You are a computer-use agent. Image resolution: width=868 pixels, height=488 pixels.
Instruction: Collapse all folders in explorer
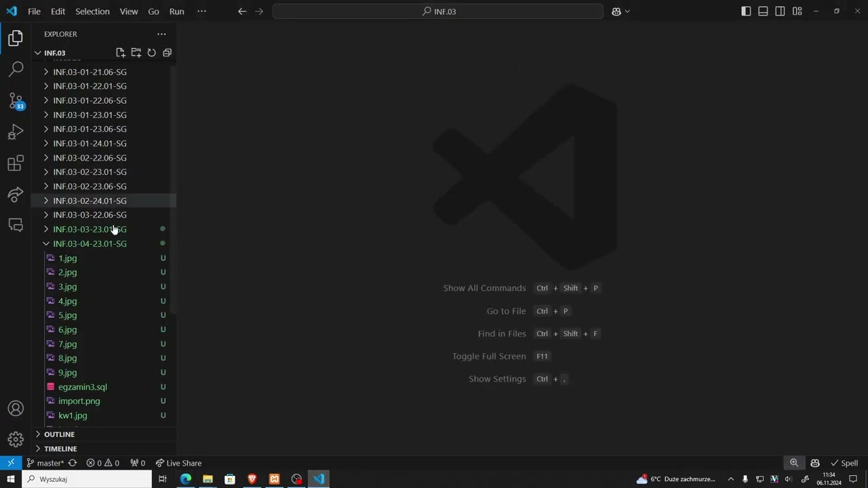167,53
